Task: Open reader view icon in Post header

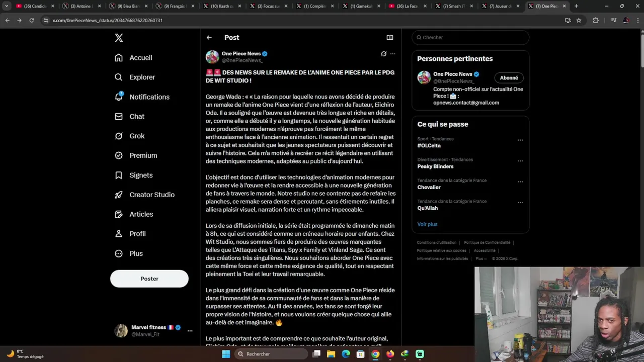Action: (x=389, y=38)
